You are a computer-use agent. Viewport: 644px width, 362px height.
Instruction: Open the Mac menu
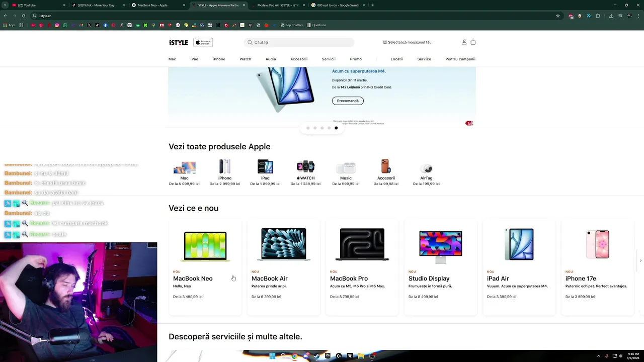172,59
